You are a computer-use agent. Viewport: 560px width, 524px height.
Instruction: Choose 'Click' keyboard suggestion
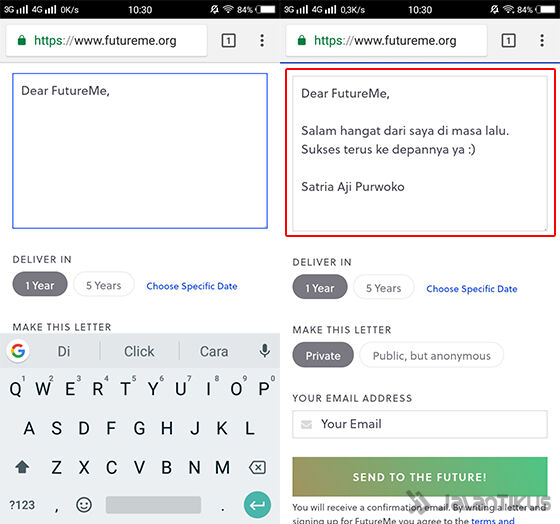click(139, 351)
